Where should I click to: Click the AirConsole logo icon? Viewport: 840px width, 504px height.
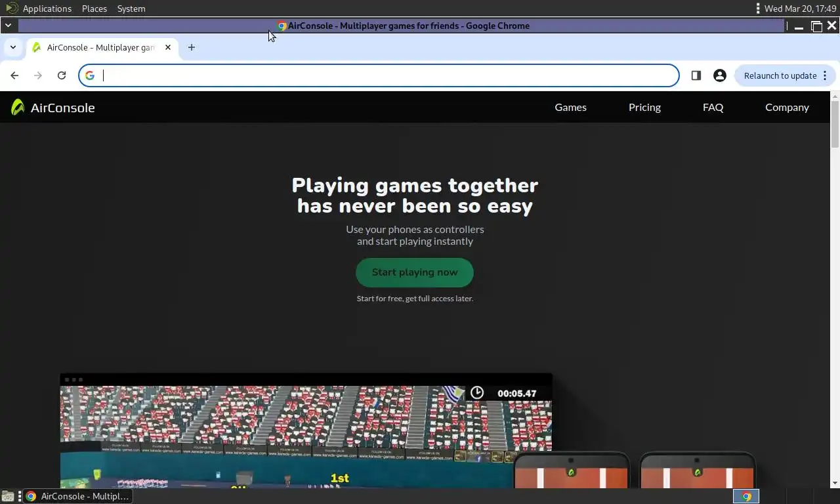tap(18, 107)
